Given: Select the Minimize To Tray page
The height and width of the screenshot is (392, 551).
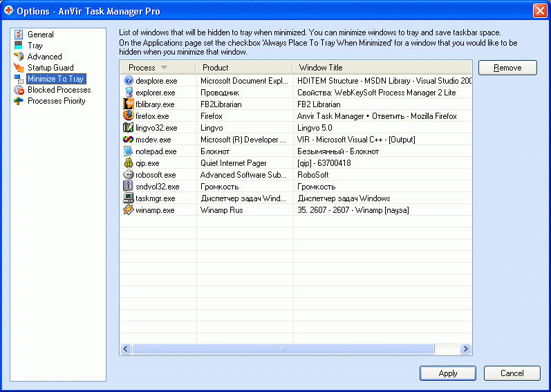Looking at the screenshot, I should [x=56, y=79].
